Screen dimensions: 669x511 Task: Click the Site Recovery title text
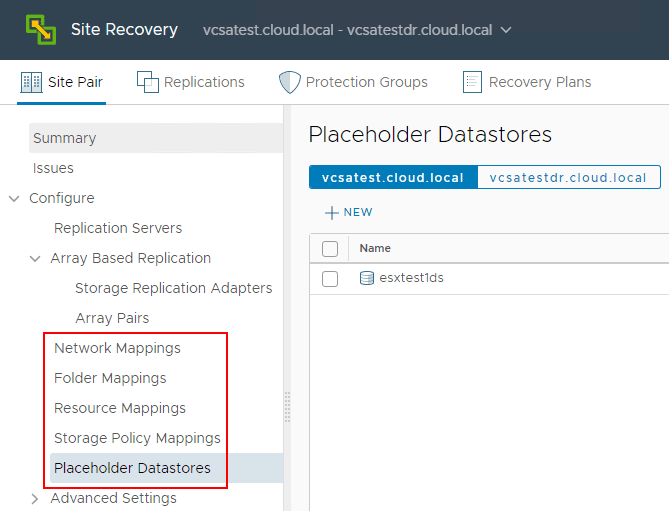124,29
